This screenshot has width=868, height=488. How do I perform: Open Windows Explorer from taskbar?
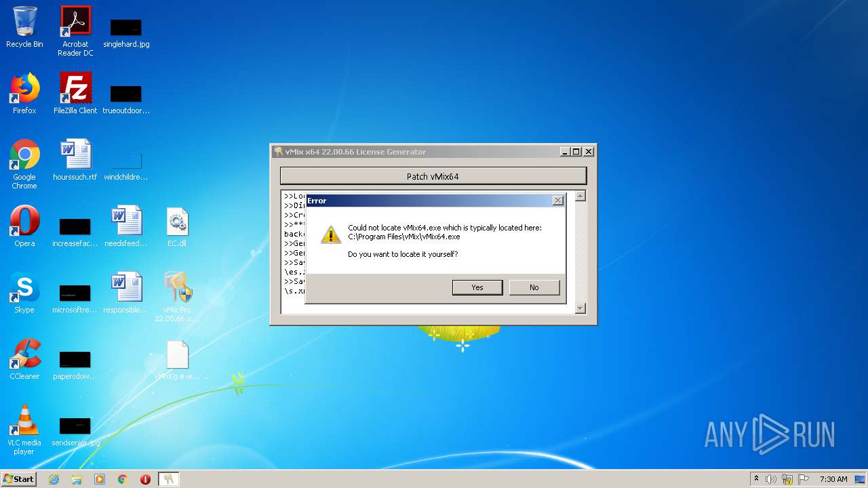(x=77, y=479)
